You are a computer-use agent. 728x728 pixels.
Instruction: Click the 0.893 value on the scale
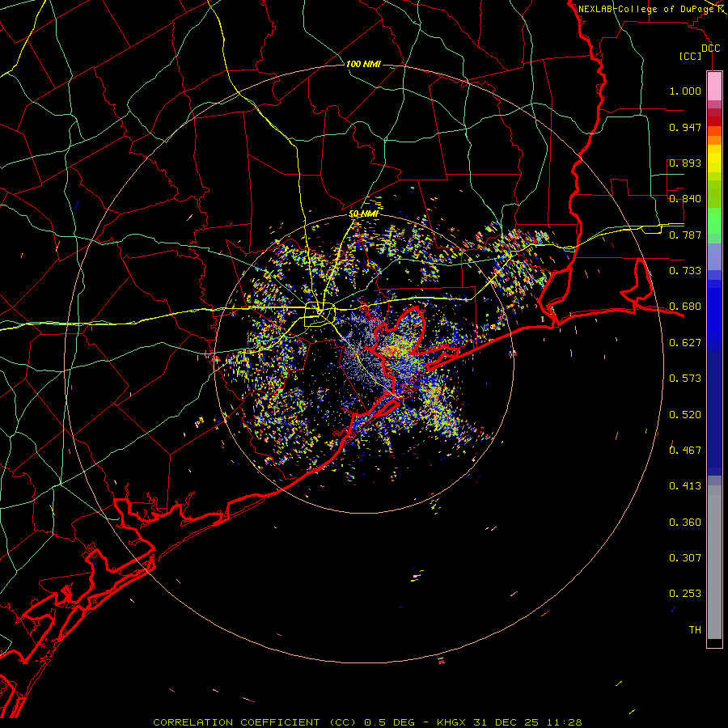pos(685,163)
